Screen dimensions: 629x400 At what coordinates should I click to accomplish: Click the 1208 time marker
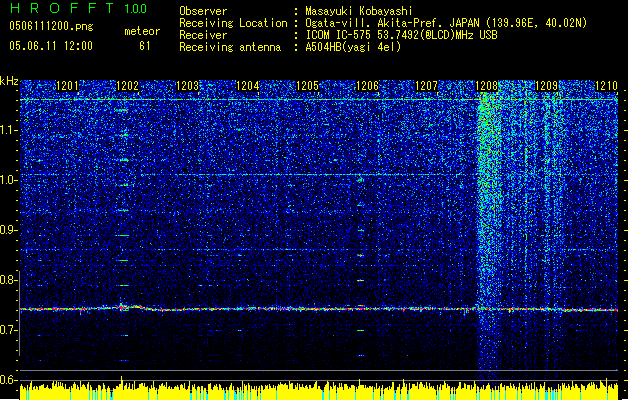pos(487,86)
